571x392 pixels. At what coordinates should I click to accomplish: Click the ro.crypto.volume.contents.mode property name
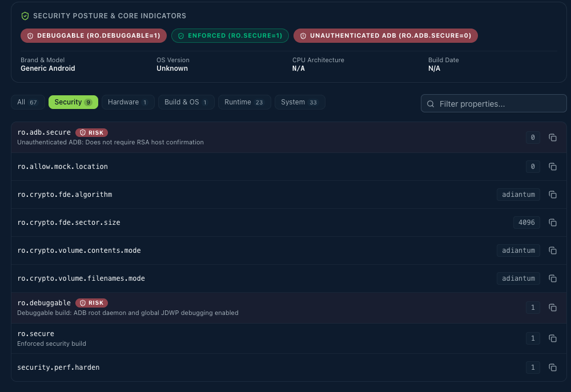click(x=79, y=250)
